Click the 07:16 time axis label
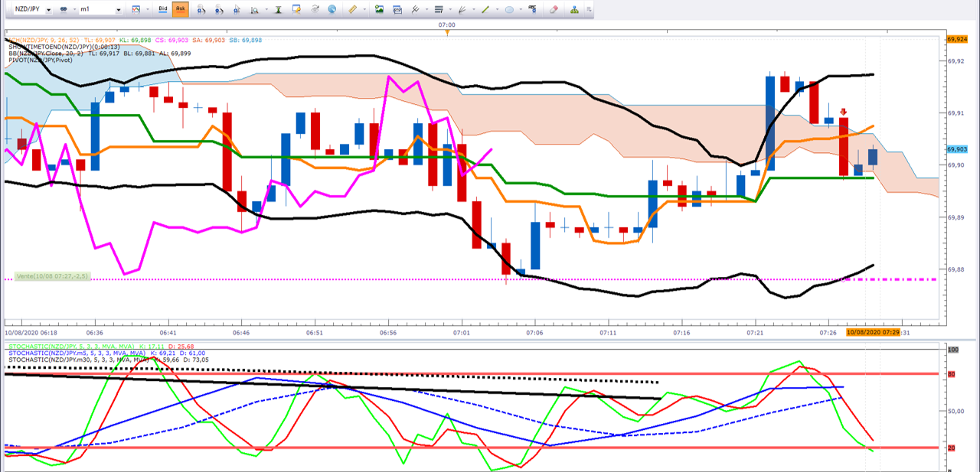Image resolution: width=980 pixels, height=472 pixels. coord(681,333)
